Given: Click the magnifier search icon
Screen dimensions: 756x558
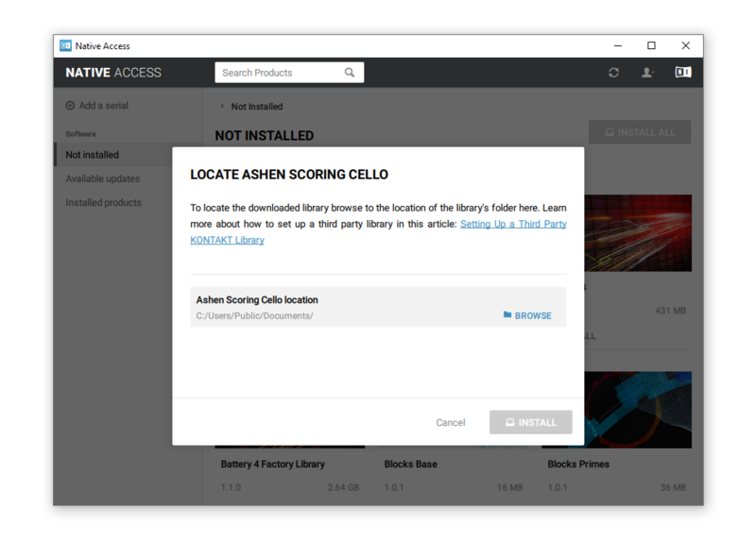Looking at the screenshot, I should pyautogui.click(x=350, y=73).
